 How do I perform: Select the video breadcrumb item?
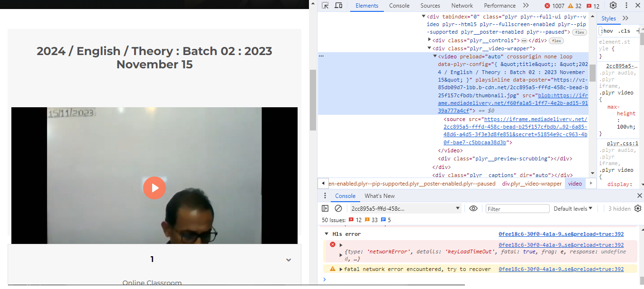(x=575, y=184)
